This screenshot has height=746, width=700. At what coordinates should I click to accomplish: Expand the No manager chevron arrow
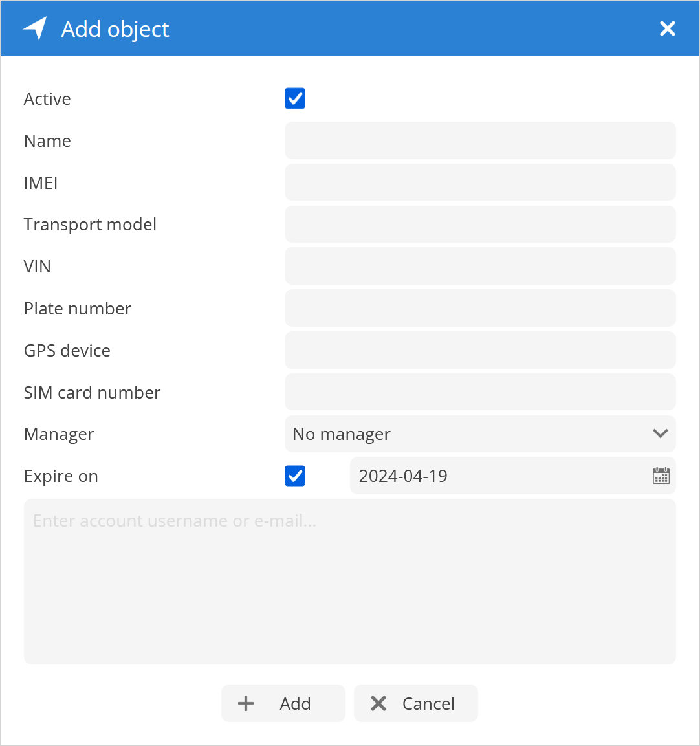click(x=660, y=433)
